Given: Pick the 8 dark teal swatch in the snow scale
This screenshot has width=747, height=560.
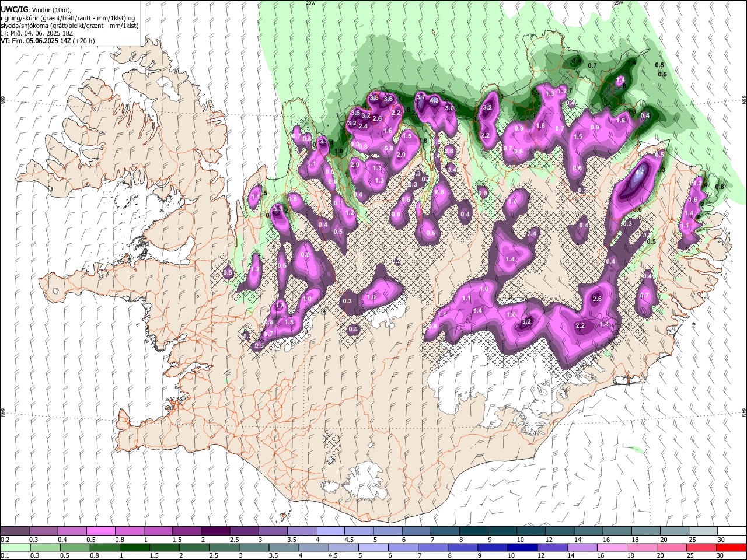Looking at the screenshot, I should click(473, 531).
